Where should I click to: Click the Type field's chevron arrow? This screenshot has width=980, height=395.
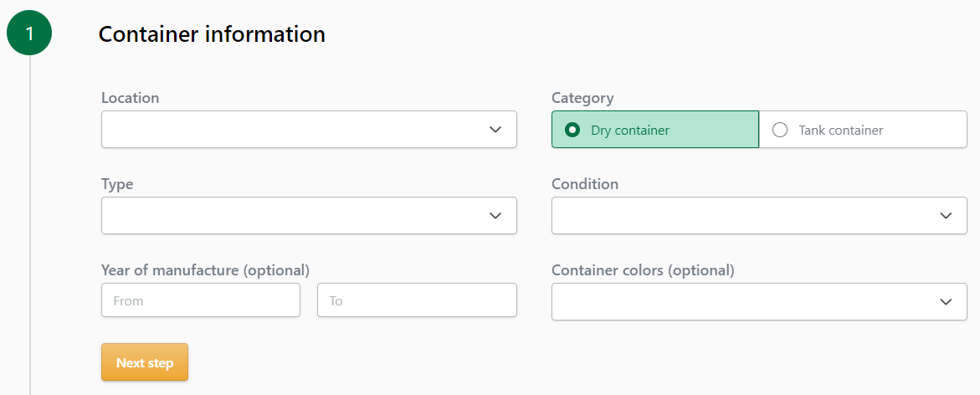tap(495, 216)
